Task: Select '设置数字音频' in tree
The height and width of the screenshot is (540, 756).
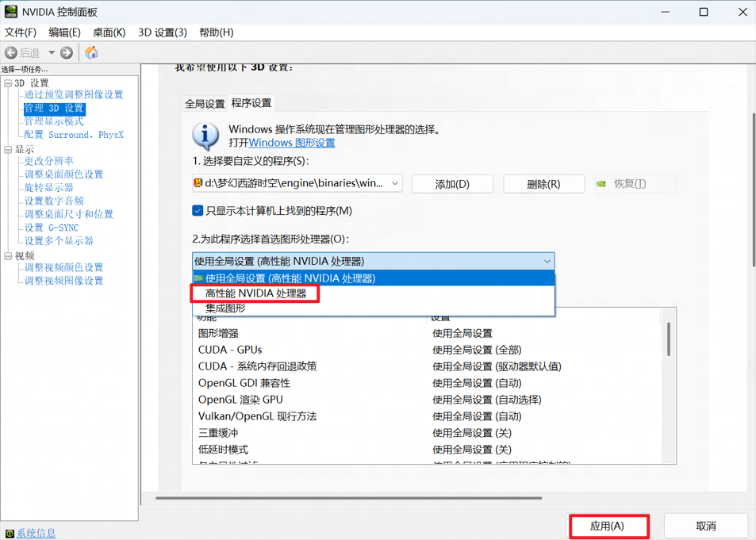Action: coord(54,201)
